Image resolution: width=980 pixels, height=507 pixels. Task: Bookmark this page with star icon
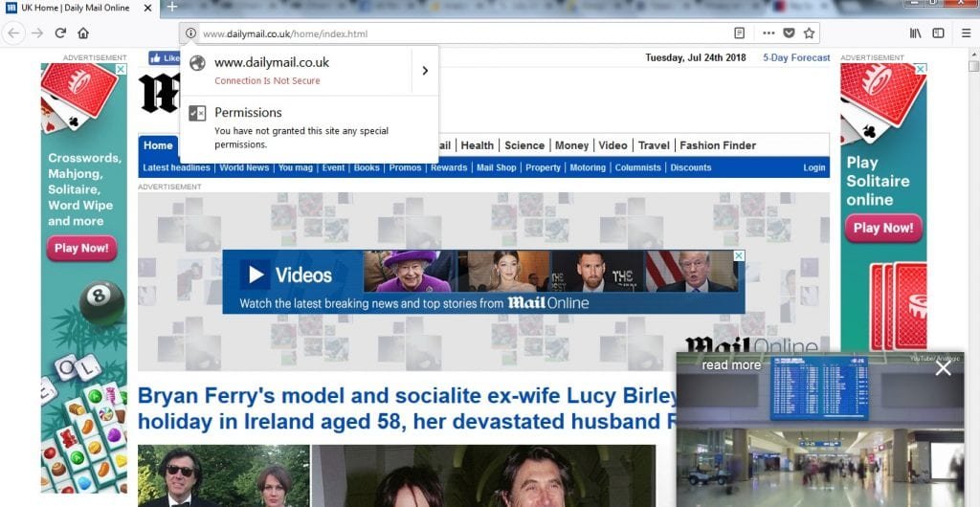809,33
